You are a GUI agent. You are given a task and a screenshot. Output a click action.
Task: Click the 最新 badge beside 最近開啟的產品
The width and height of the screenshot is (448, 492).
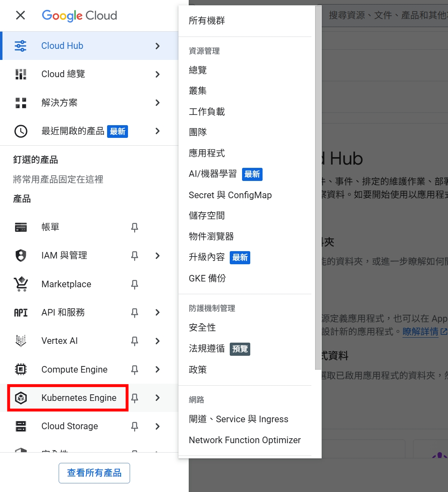(x=118, y=131)
